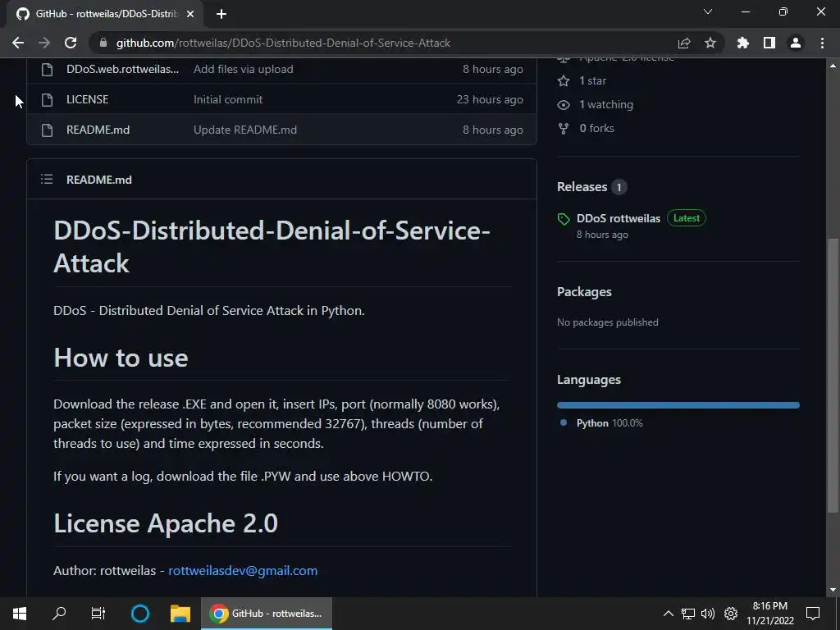The width and height of the screenshot is (840, 630).
Task: Click the page vertical scrollbar thumb
Action: tap(833, 375)
